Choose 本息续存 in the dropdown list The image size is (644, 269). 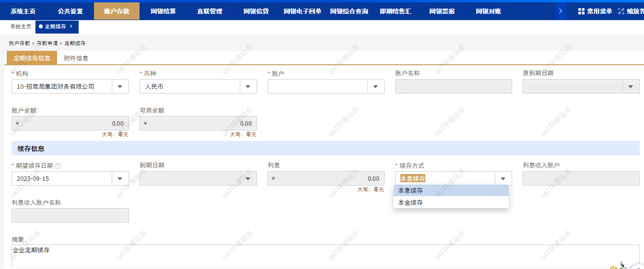(x=410, y=190)
